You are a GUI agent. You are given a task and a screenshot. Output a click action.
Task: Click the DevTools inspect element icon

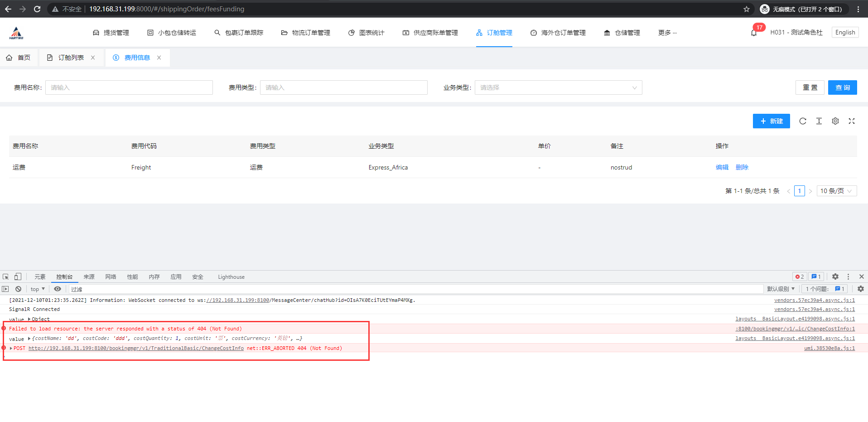pos(6,277)
